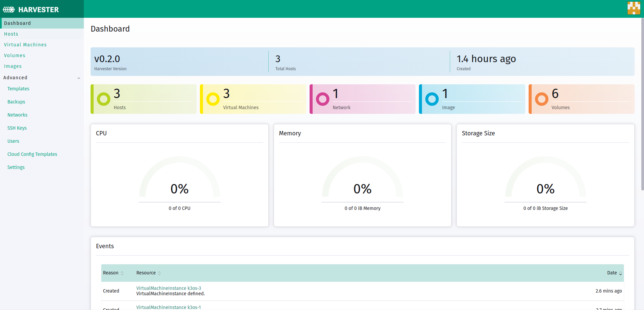Click the sort icon beside Reason column
The image size is (644, 310).
click(123, 273)
